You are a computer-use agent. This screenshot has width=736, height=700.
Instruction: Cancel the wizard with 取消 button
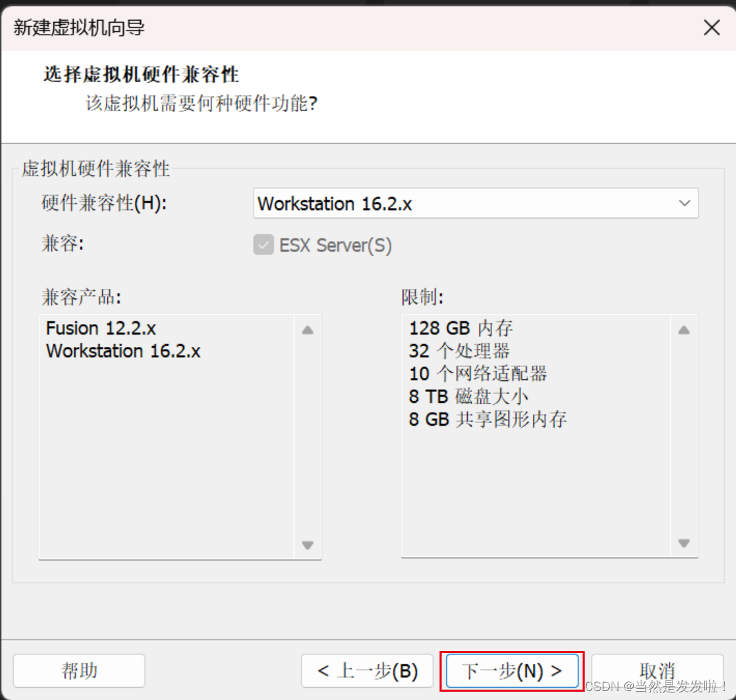[657, 670]
